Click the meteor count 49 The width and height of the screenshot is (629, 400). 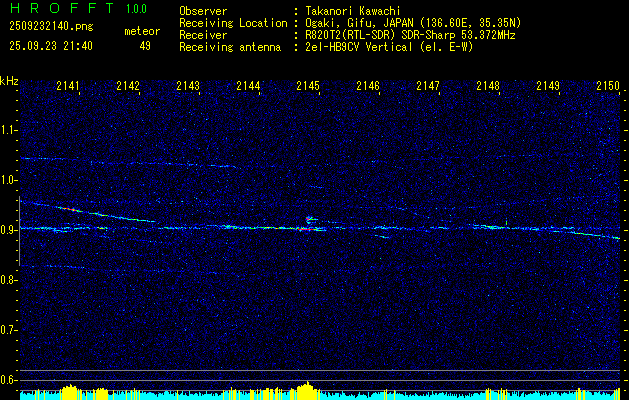[145, 46]
